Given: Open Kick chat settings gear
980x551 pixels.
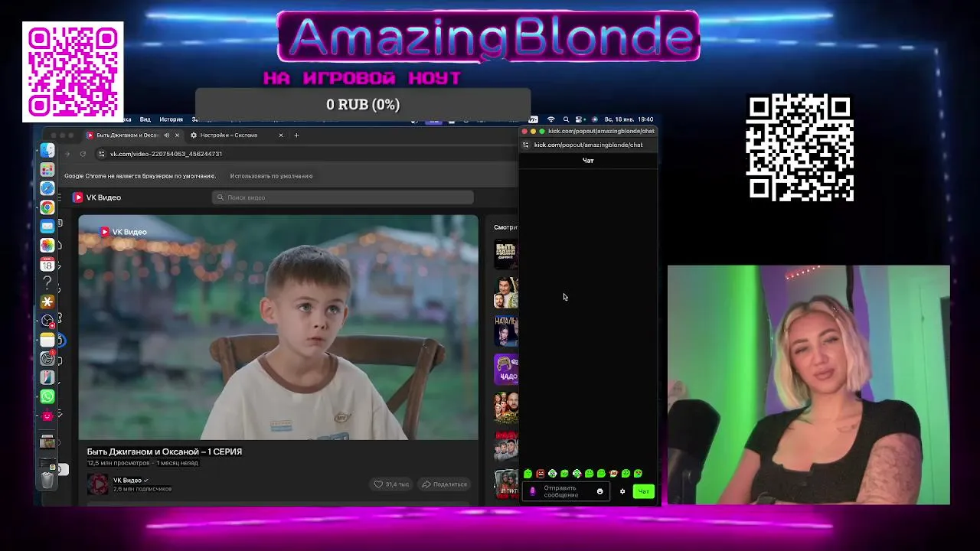Looking at the screenshot, I should pos(622,491).
